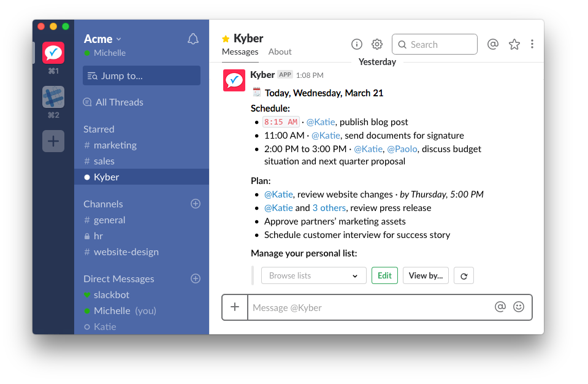The height and width of the screenshot is (384, 588).
Task: Click the 8:15 AM time tag
Action: click(x=281, y=122)
